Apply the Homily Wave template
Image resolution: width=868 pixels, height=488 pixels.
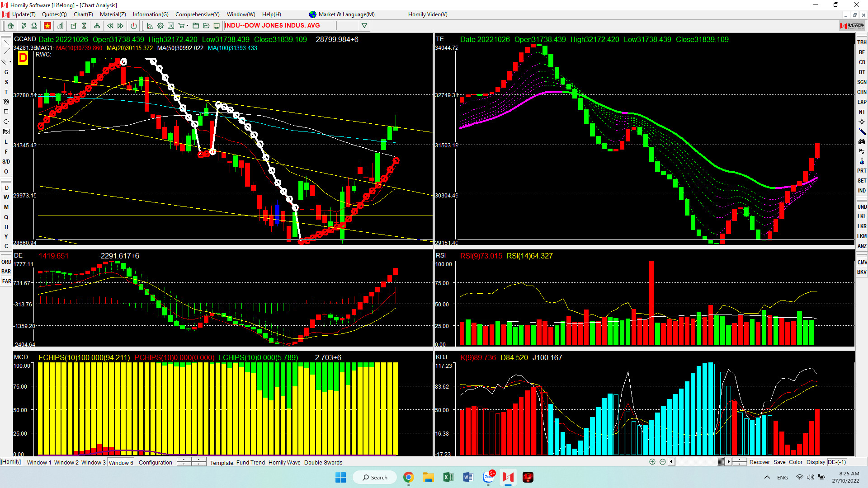pos(284,462)
